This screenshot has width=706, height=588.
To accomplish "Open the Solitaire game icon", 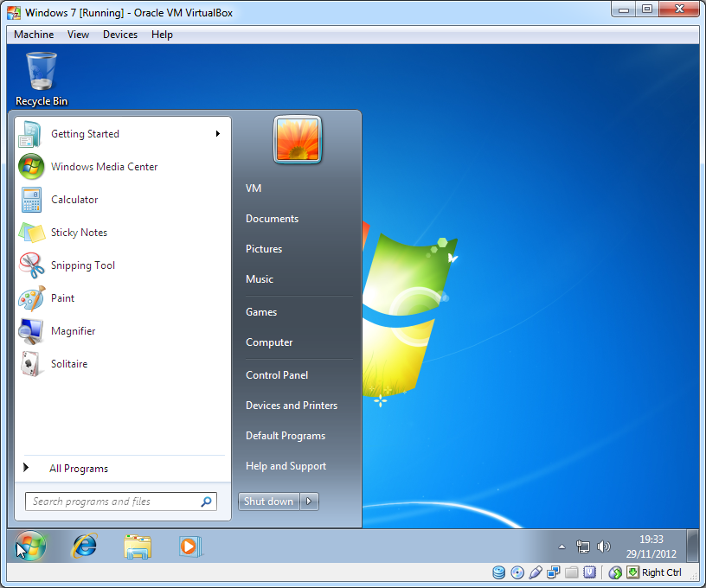I will (31, 364).
